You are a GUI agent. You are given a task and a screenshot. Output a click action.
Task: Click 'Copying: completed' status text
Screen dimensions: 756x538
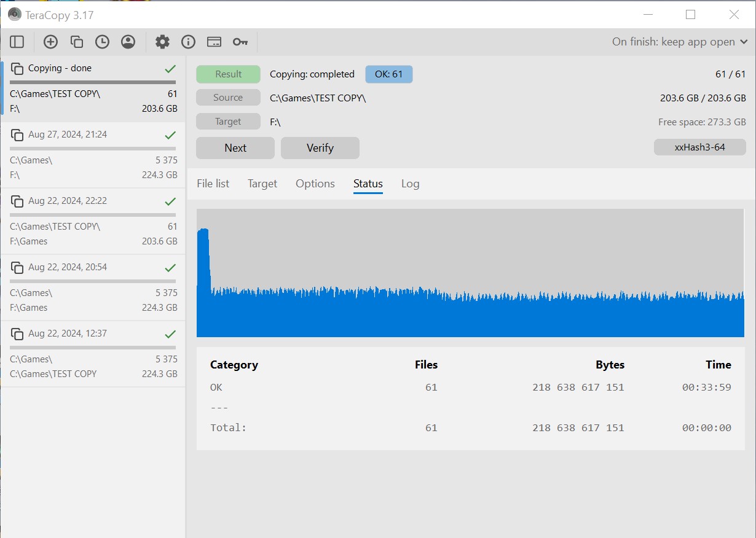[x=312, y=74]
